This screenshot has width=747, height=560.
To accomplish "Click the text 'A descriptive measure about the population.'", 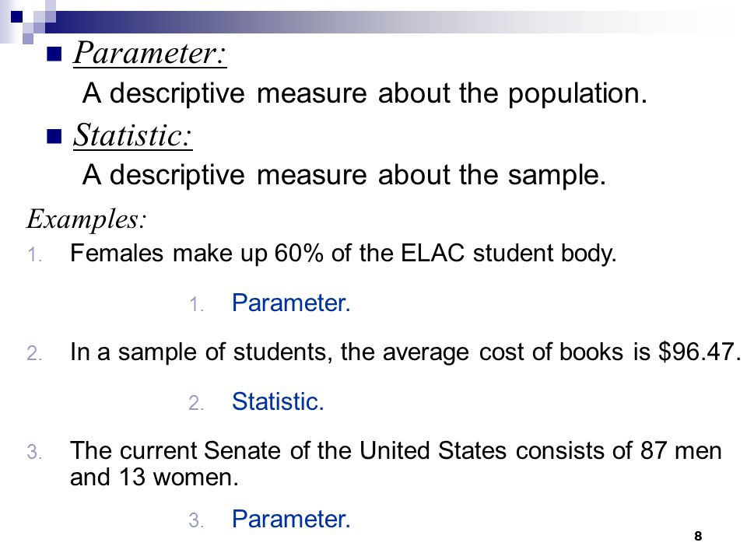I will click(364, 94).
